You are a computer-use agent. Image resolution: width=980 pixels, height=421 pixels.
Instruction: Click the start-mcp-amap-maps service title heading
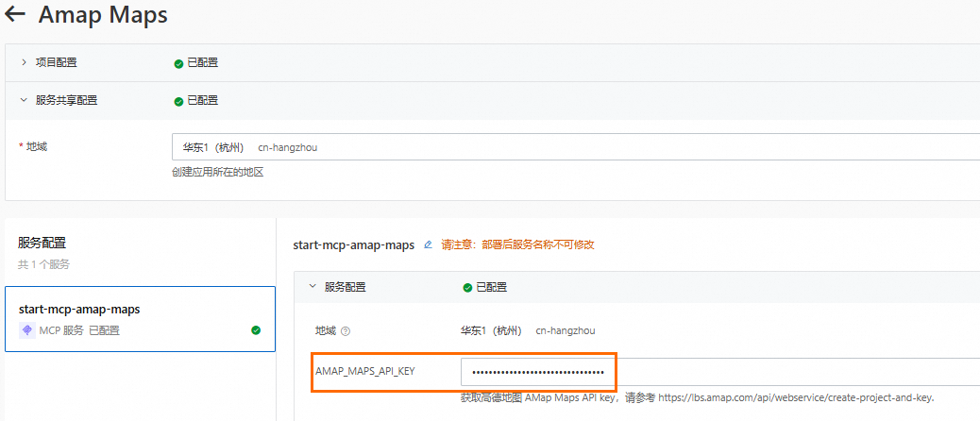tap(354, 244)
